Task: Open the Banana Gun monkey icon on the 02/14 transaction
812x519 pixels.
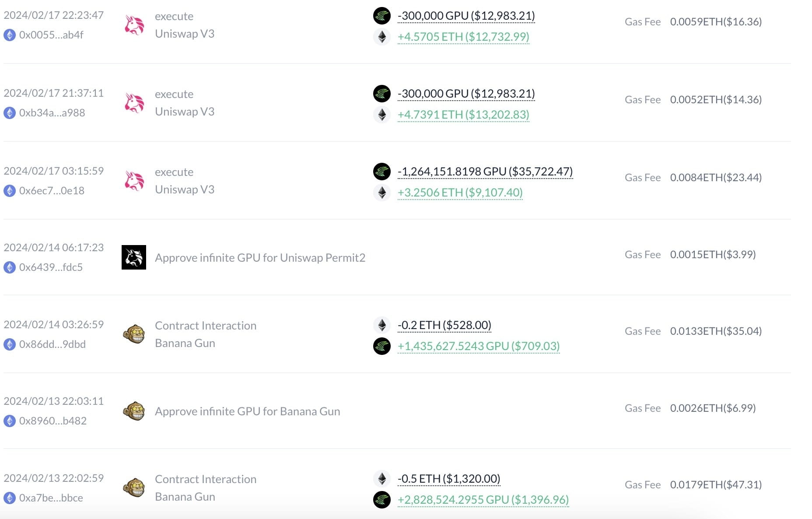Action: tap(134, 333)
